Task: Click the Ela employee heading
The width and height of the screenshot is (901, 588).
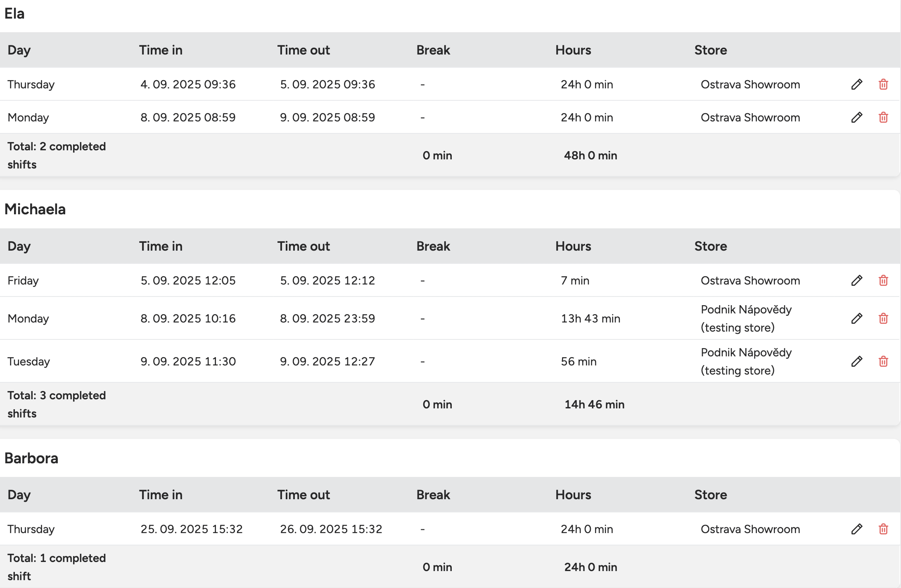Action: (x=14, y=14)
